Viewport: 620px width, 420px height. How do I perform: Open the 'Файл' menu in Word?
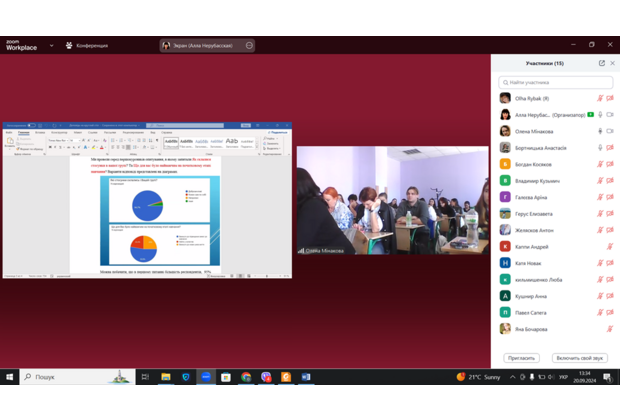(x=9, y=132)
